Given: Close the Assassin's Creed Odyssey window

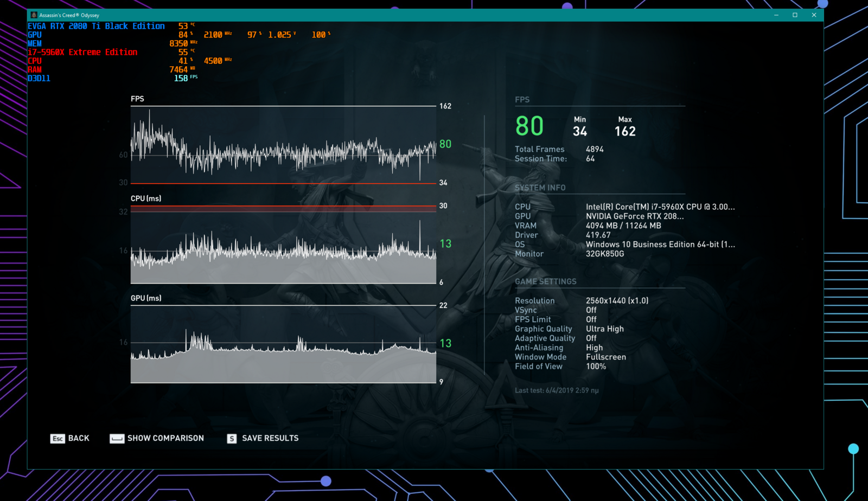Looking at the screenshot, I should tap(814, 15).
